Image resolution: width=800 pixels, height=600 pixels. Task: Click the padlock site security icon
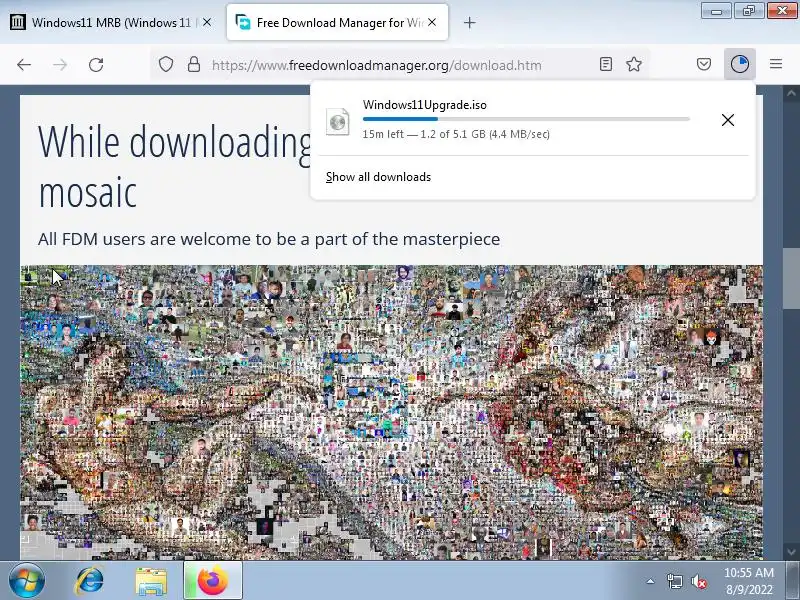pyautogui.click(x=194, y=64)
